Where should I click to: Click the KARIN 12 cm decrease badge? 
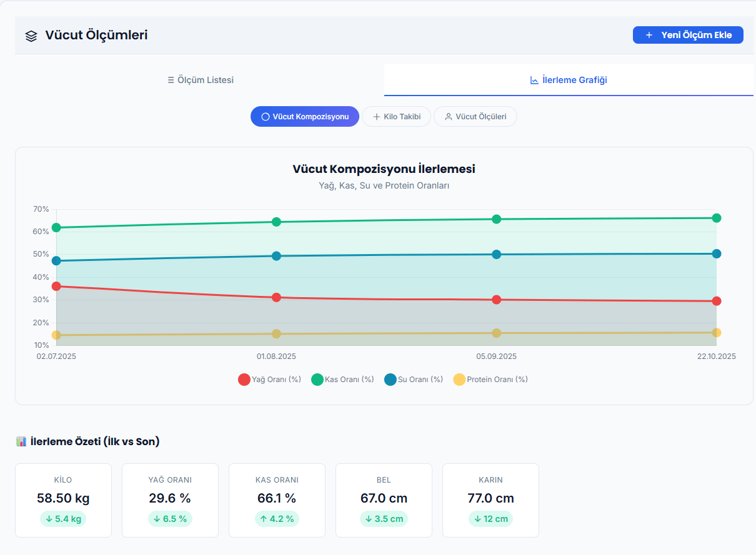[x=490, y=519]
